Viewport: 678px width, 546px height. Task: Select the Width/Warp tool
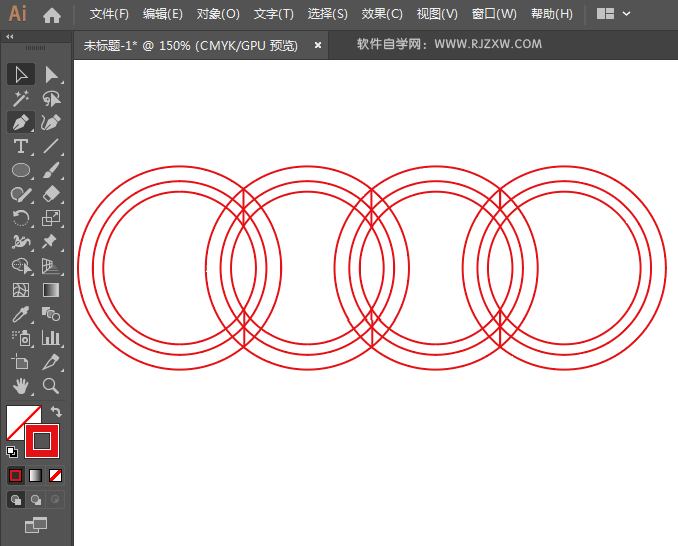21,242
